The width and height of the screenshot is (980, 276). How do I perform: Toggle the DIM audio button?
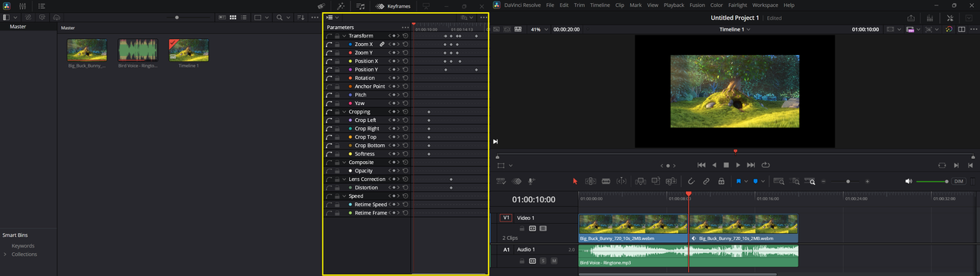click(959, 182)
